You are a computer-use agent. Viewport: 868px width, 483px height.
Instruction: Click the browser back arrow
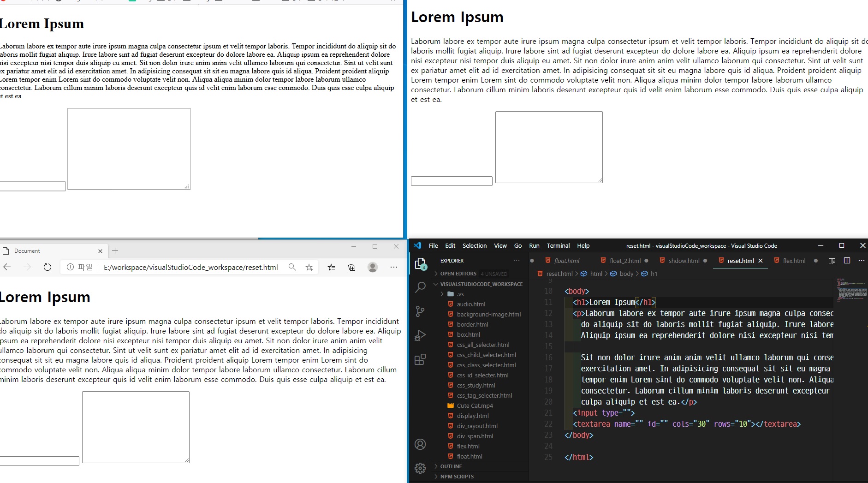7,267
